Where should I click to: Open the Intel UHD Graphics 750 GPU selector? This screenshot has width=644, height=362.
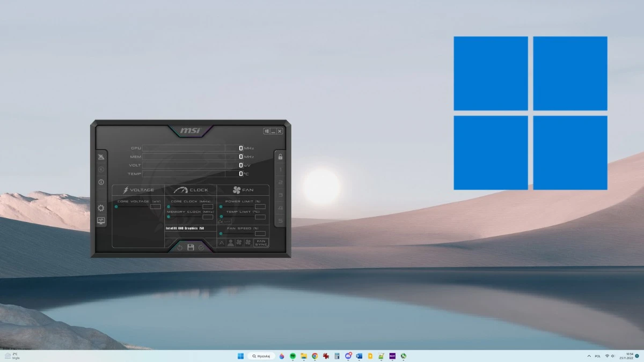[x=185, y=229]
